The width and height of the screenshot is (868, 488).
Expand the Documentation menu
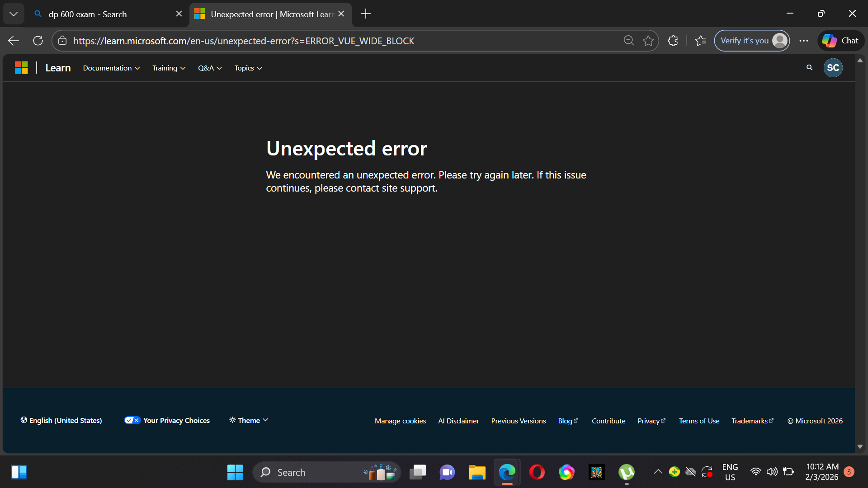point(111,68)
